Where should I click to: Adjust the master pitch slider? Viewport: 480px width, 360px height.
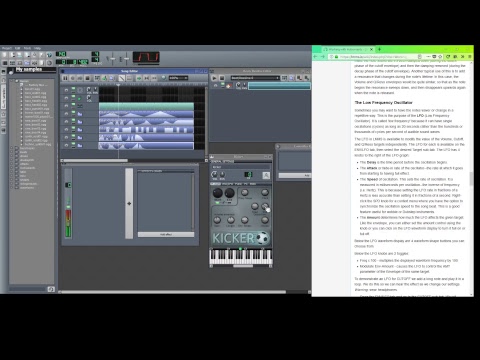coord(126,59)
